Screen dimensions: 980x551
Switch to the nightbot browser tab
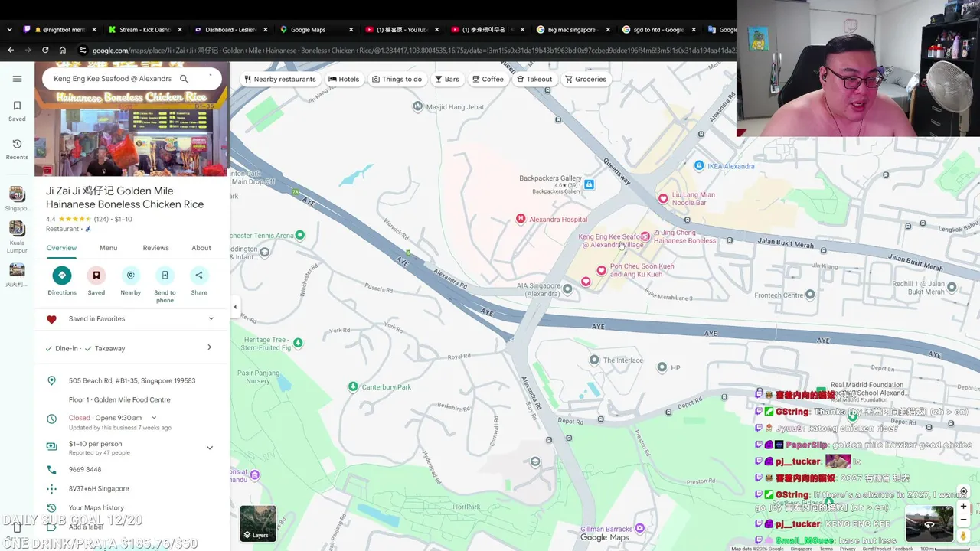pos(60,30)
